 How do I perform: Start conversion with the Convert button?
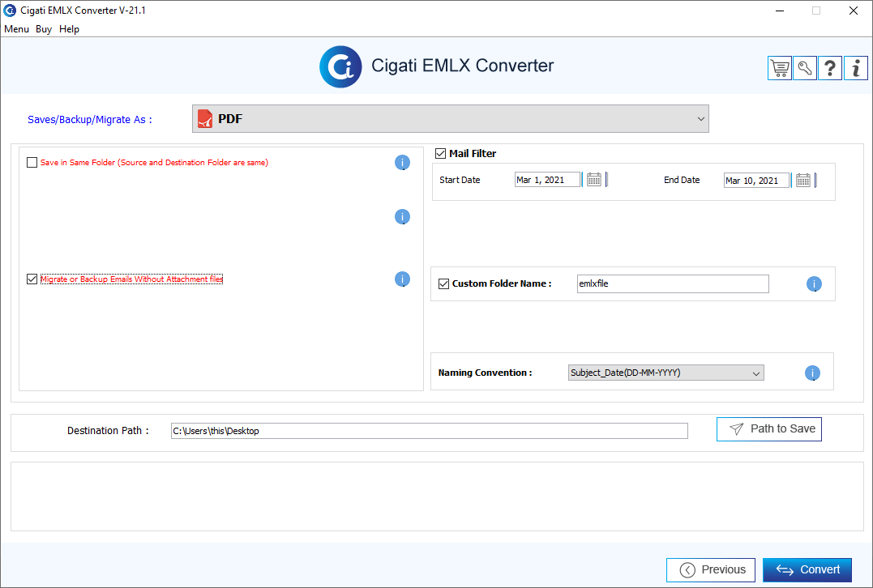coord(807,569)
